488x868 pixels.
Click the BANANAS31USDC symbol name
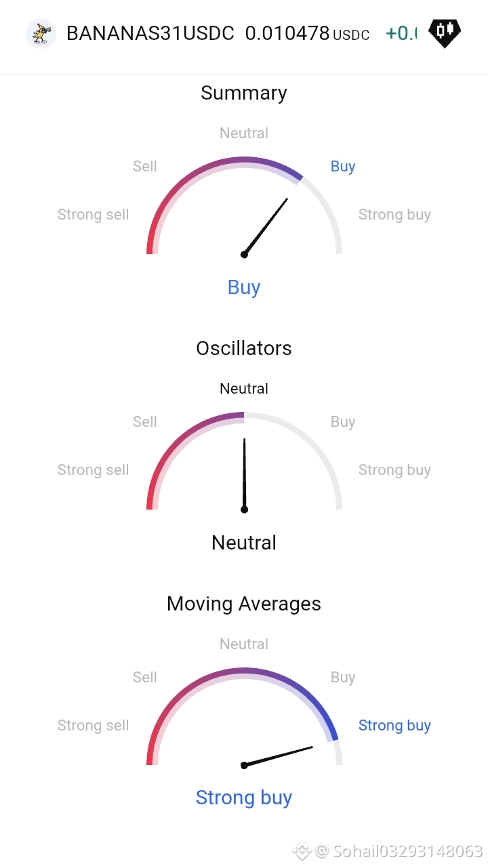click(150, 33)
